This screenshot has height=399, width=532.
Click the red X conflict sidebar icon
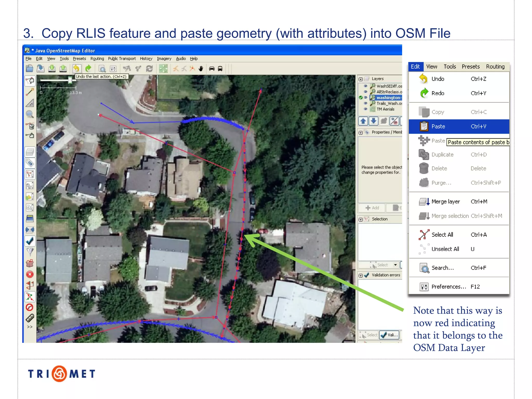pyautogui.click(x=30, y=274)
